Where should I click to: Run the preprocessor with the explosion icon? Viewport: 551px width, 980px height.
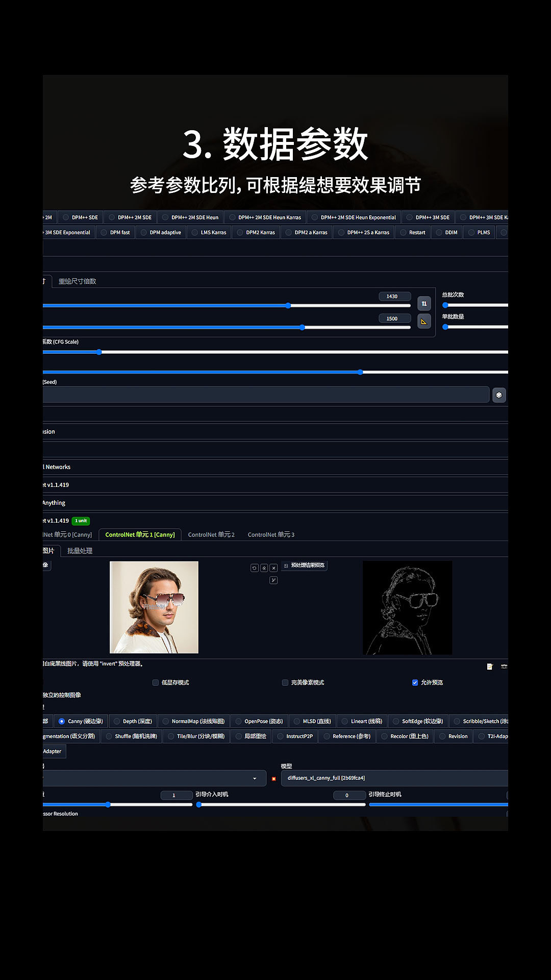tap(274, 779)
